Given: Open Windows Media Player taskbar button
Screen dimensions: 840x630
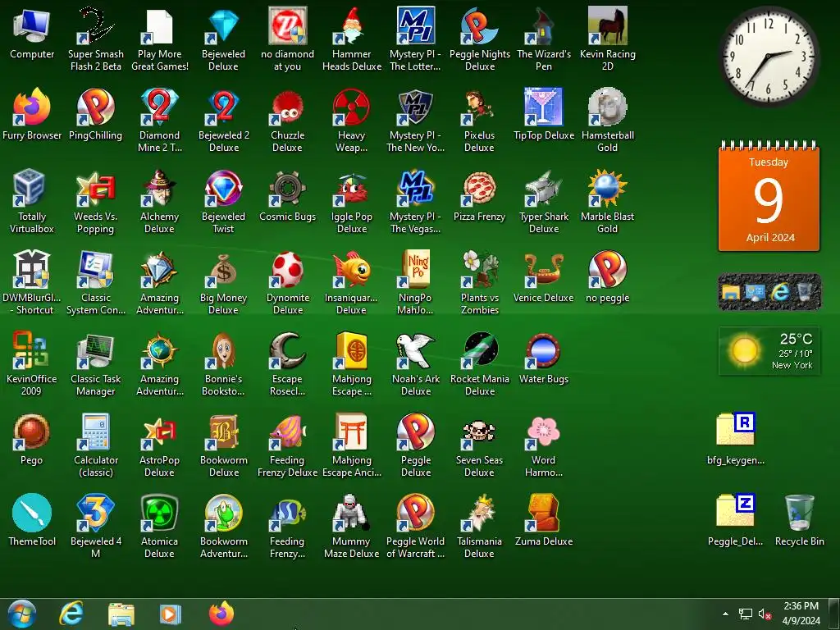Looking at the screenshot, I should point(170,614).
